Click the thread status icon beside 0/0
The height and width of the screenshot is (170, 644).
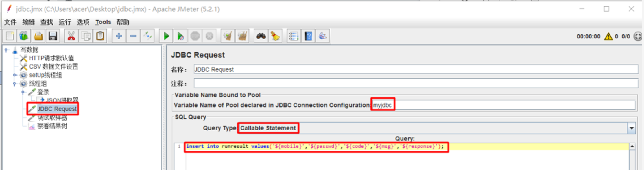tap(637, 36)
